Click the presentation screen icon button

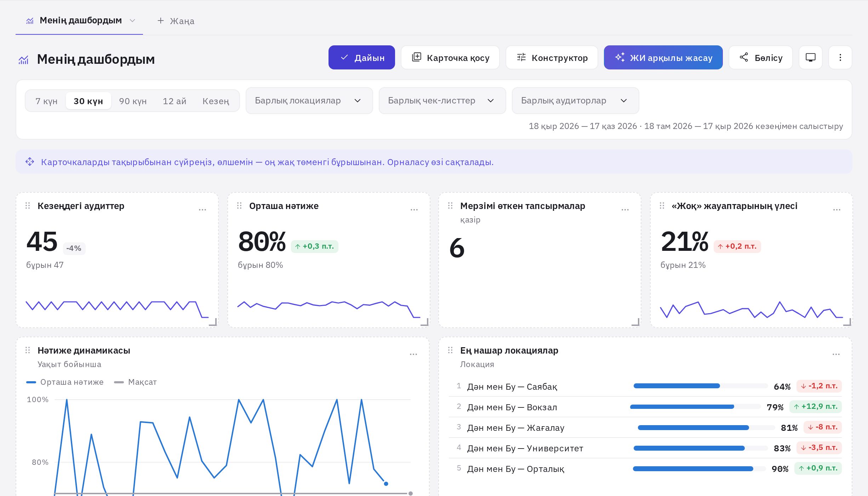(810, 57)
